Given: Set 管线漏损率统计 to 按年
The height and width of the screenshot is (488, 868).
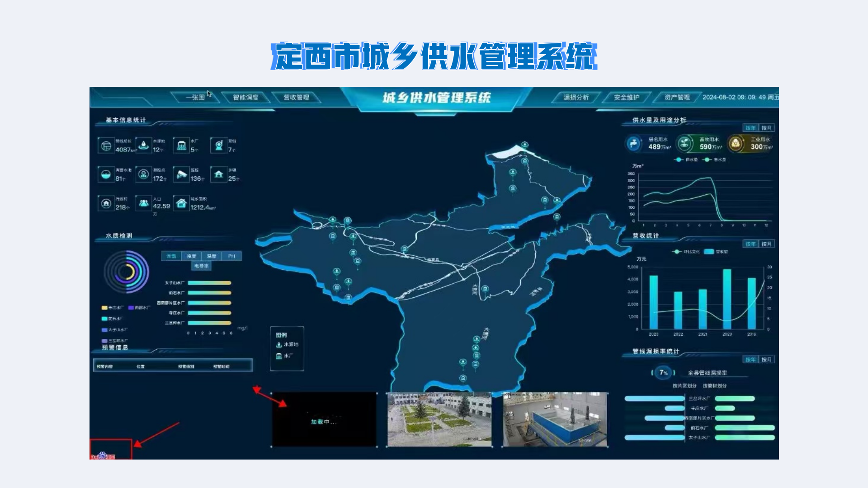Looking at the screenshot, I should (x=750, y=360).
